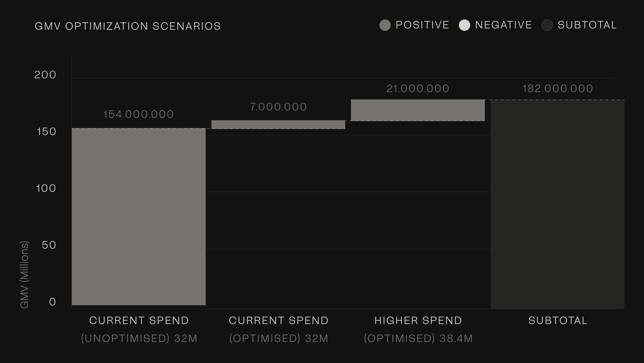Click the Current Spend (Optimised) 32M label
The image size is (644, 363).
click(279, 329)
